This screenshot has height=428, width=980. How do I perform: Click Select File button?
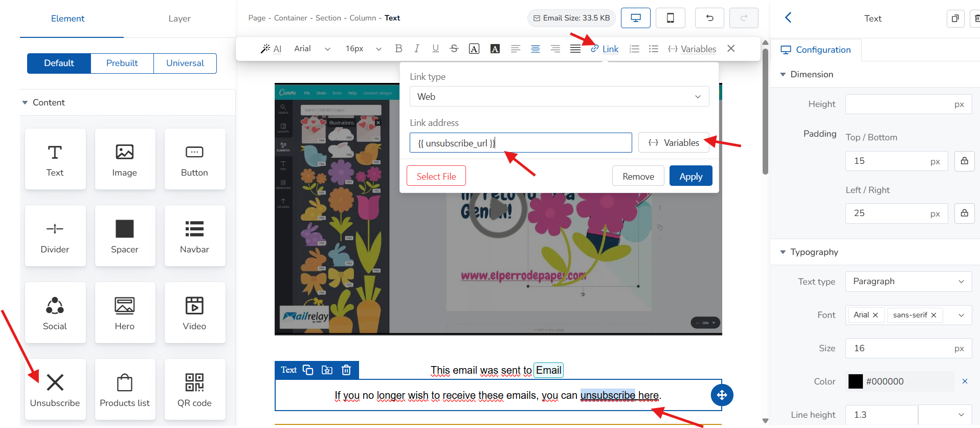(x=436, y=176)
